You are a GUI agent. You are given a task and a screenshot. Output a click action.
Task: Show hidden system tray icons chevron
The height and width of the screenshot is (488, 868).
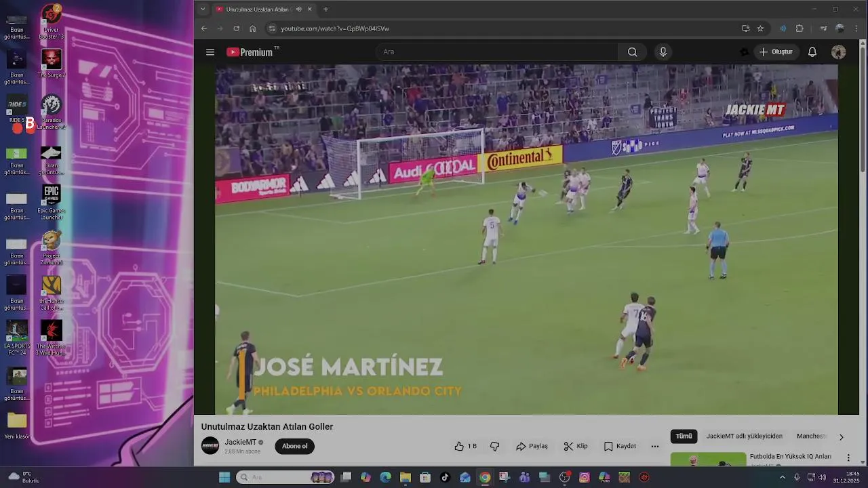pos(782,477)
